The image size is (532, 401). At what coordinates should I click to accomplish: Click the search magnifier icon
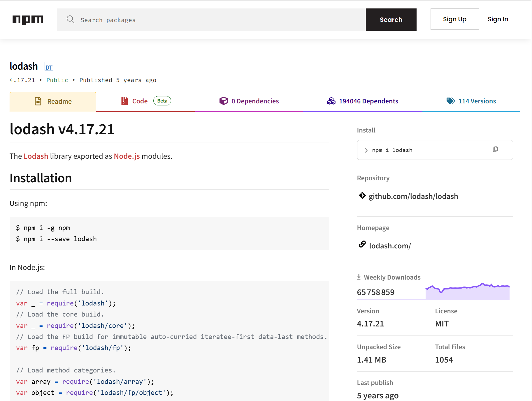coord(71,20)
